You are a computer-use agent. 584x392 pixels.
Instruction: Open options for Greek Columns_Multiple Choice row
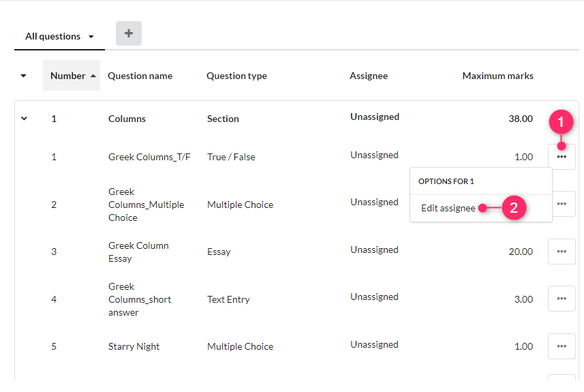(562, 204)
